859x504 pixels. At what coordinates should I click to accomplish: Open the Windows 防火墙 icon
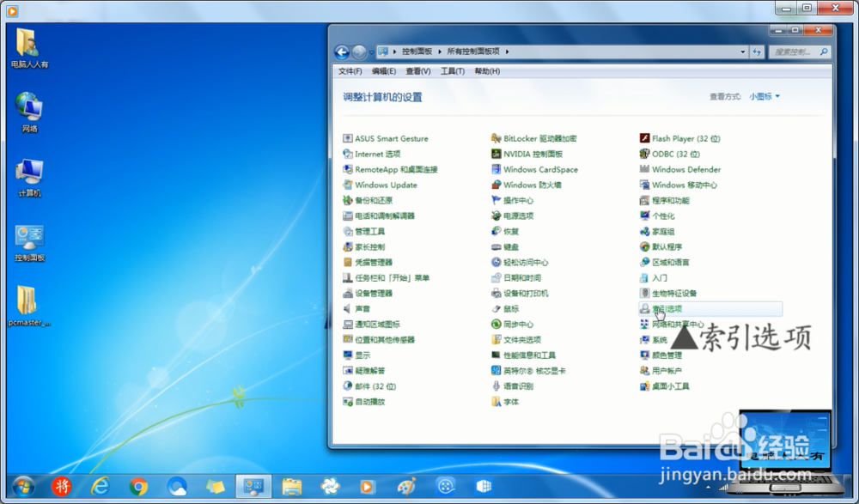(x=496, y=185)
